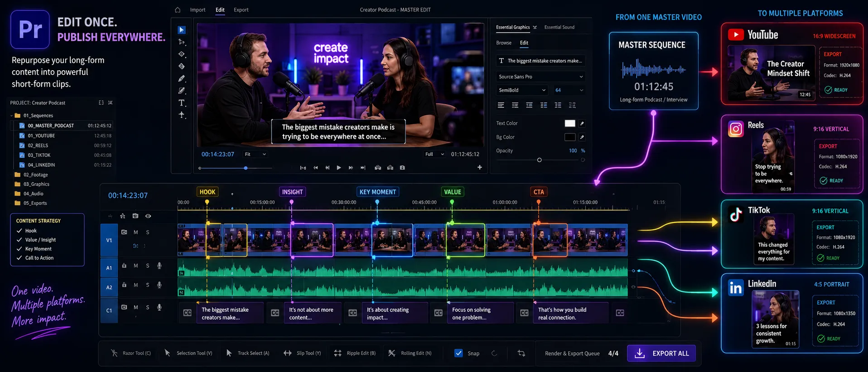
Task: Click the crop icon beside Snap
Action: [x=521, y=353]
